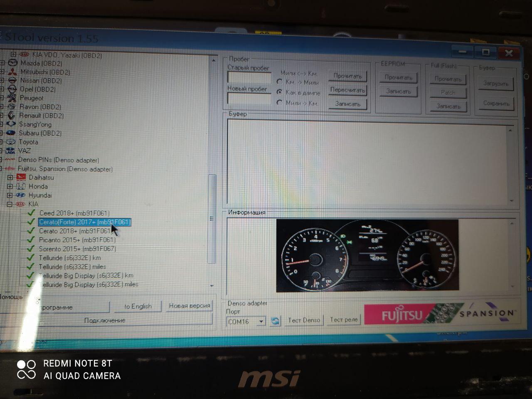Screen dimensions: 532x399
Task: Click the Lada icon beside VAZ
Action: pos(10,150)
